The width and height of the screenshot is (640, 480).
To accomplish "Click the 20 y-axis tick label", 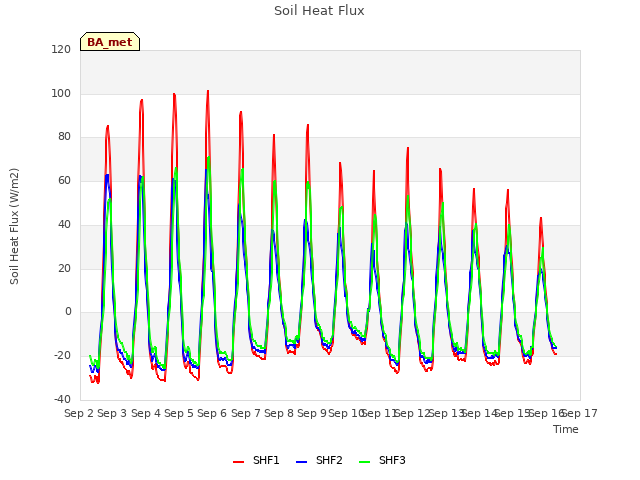I will tap(64, 269).
